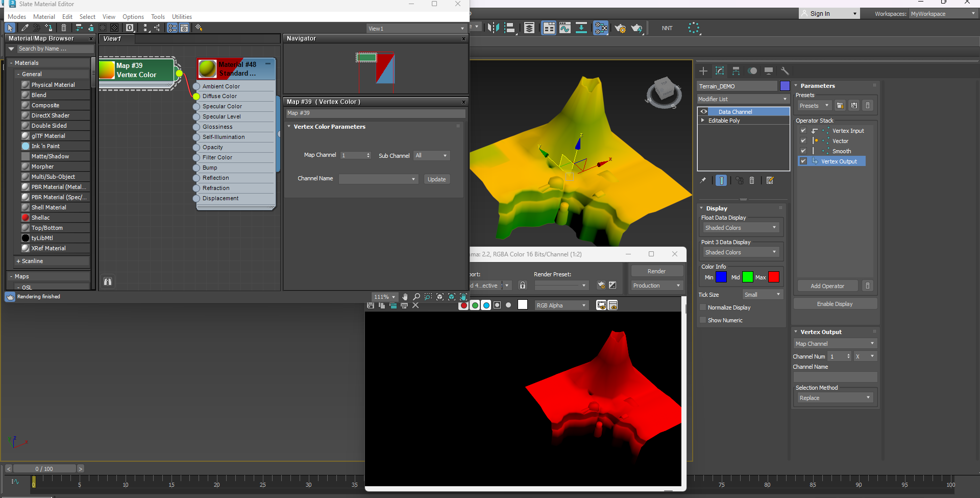Open the Tools menu in Slate Material Editor

pos(158,17)
